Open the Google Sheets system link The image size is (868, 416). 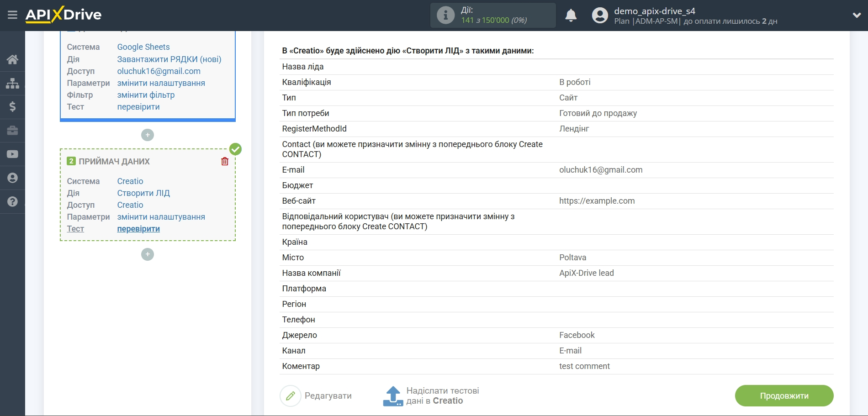tap(143, 47)
